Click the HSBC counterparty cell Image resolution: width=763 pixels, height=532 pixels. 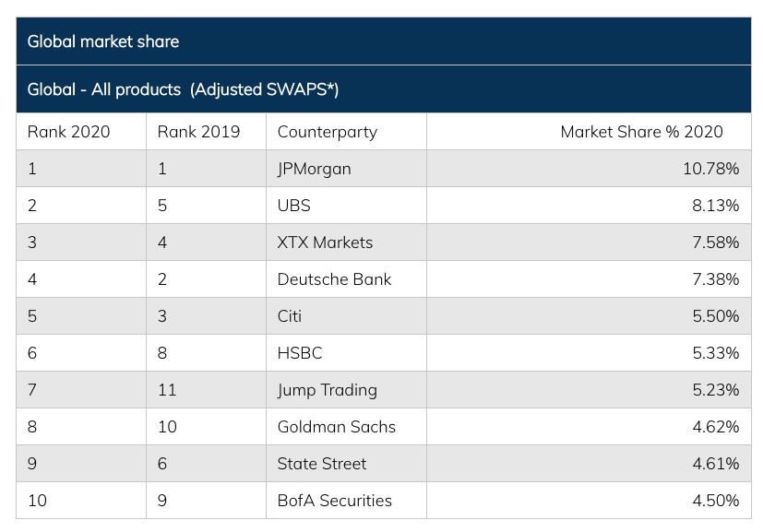[x=300, y=353]
